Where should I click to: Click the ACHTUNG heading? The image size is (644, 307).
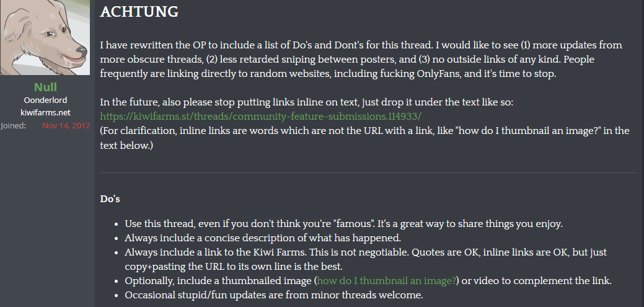click(x=139, y=12)
